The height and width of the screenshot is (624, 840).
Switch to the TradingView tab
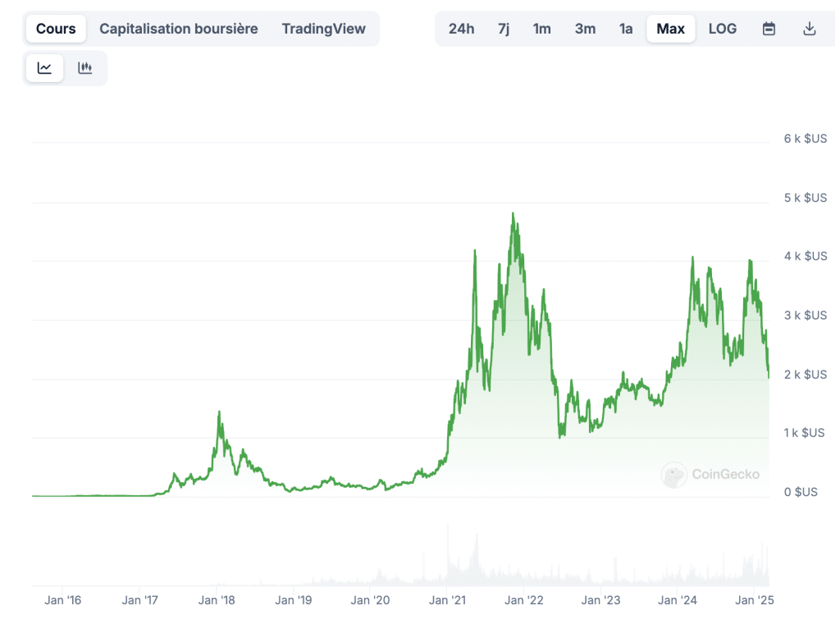point(323,29)
